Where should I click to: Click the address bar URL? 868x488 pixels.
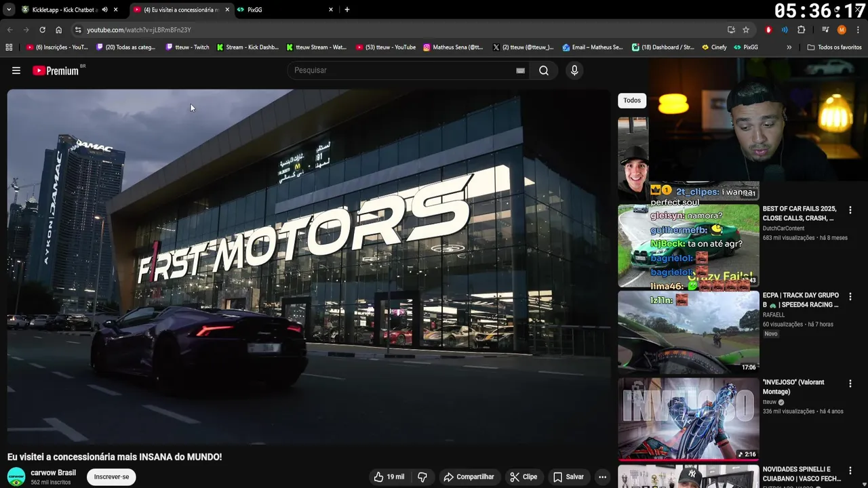click(138, 30)
